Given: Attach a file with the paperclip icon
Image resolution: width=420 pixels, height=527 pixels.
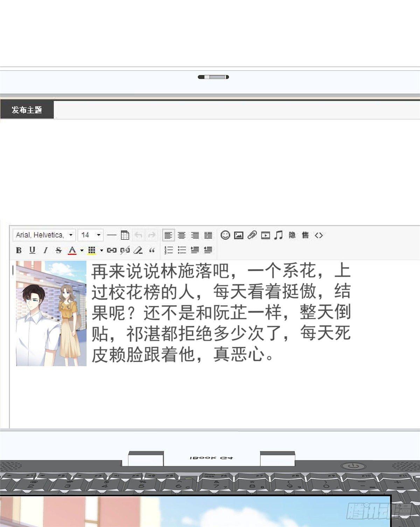Looking at the screenshot, I should [252, 235].
